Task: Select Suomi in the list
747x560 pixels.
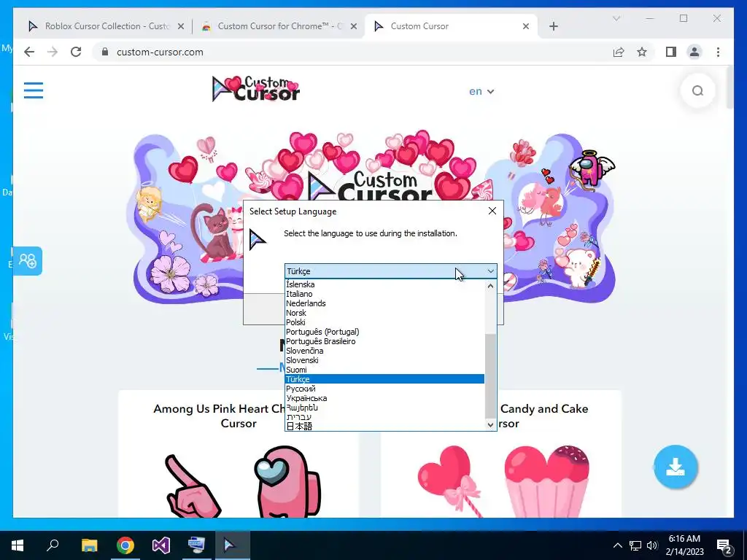Action: coord(384,370)
